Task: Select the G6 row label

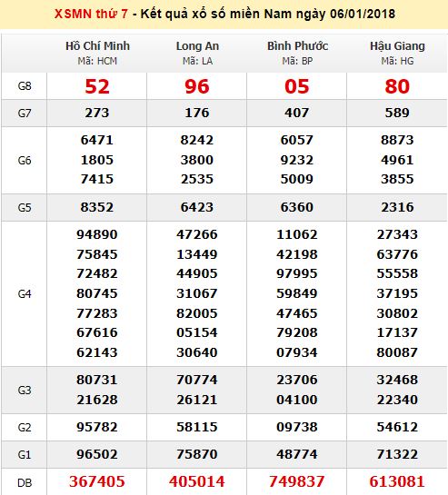Action: tap(25, 161)
